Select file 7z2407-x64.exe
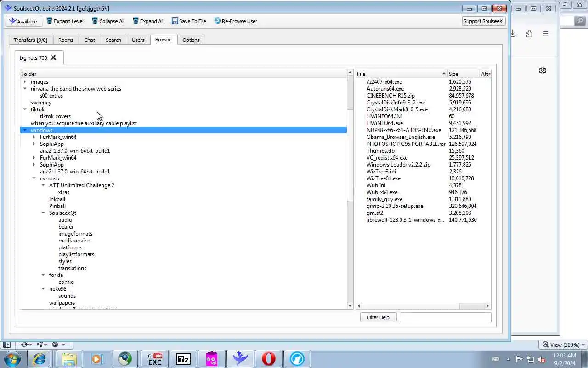Screen dimensions: 588x368 [x=384, y=82]
